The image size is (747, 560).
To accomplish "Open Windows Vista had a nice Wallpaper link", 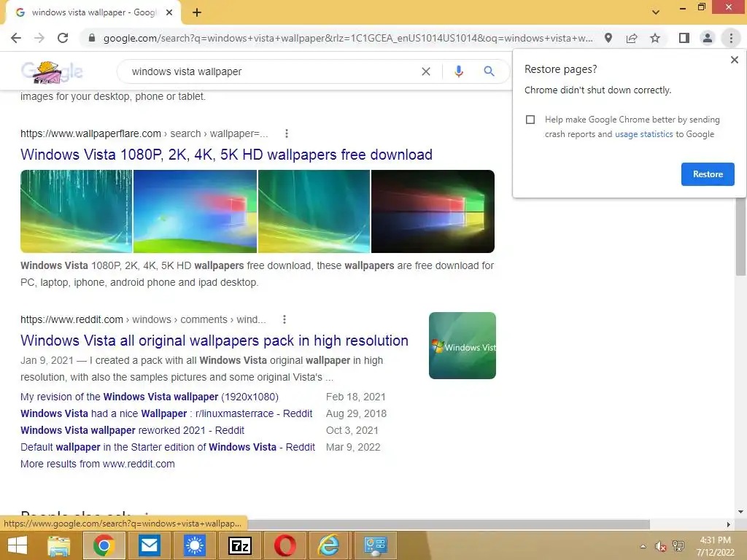I will [166, 414].
